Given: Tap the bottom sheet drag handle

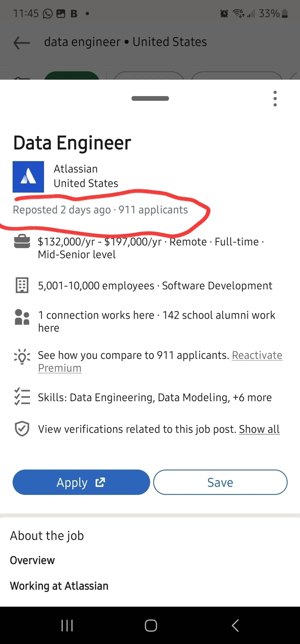Looking at the screenshot, I should click(150, 98).
